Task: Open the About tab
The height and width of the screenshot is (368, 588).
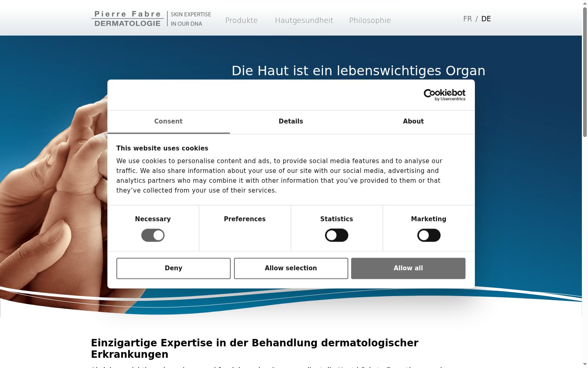Action: click(413, 121)
